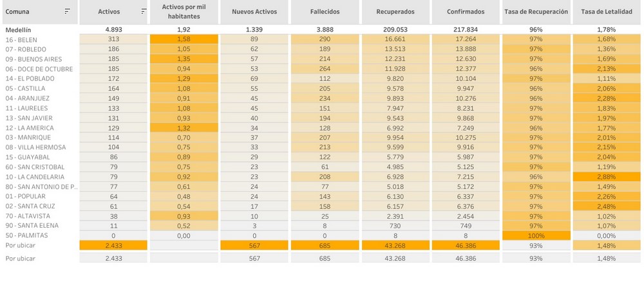This screenshot has height=281, width=644.
Task: Select the Fallecidos column header
Action: click(324, 12)
